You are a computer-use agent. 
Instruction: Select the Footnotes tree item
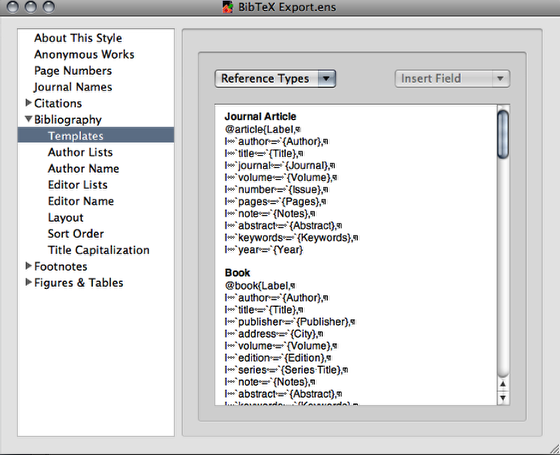(x=61, y=266)
